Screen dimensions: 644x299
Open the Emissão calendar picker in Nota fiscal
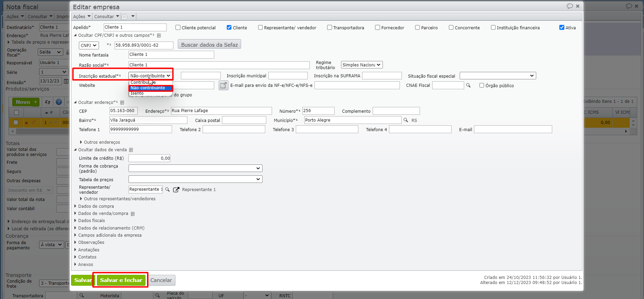point(66,81)
